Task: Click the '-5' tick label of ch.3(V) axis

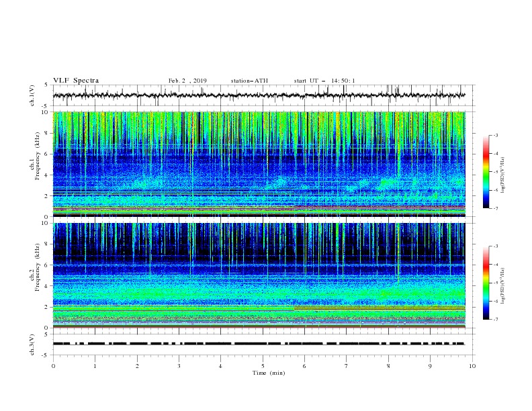Action: click(x=46, y=355)
